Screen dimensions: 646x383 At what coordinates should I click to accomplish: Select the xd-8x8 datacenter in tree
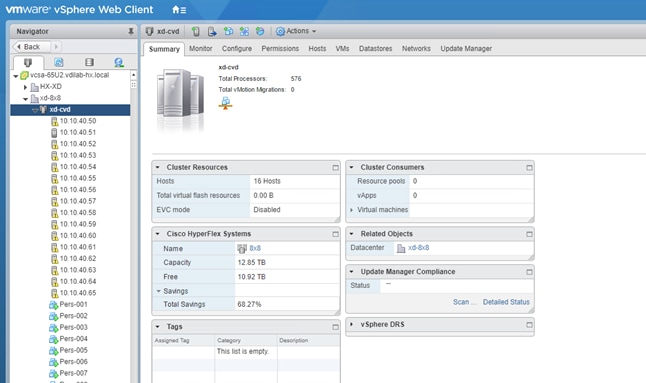pyautogui.click(x=50, y=98)
